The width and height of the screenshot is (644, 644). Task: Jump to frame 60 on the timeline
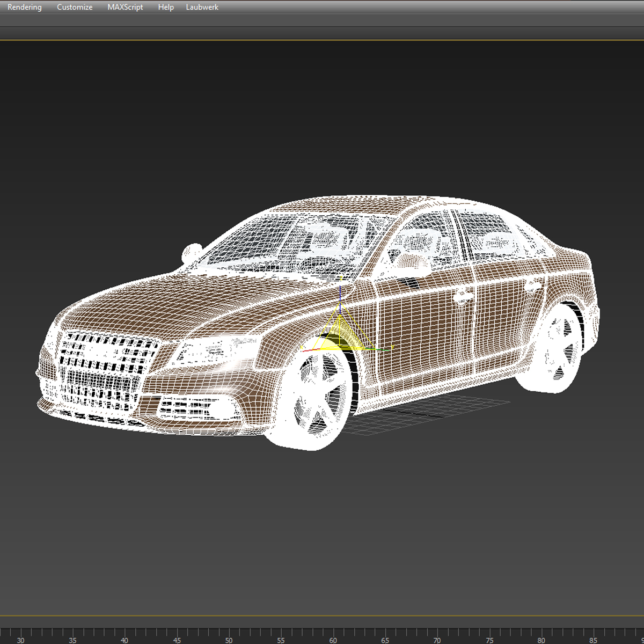coord(333,639)
